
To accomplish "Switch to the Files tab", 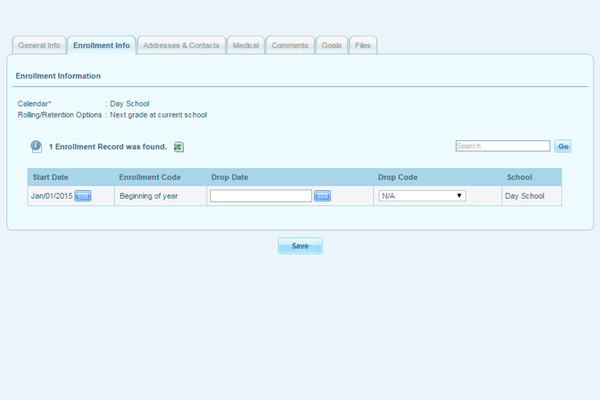I will click(362, 45).
